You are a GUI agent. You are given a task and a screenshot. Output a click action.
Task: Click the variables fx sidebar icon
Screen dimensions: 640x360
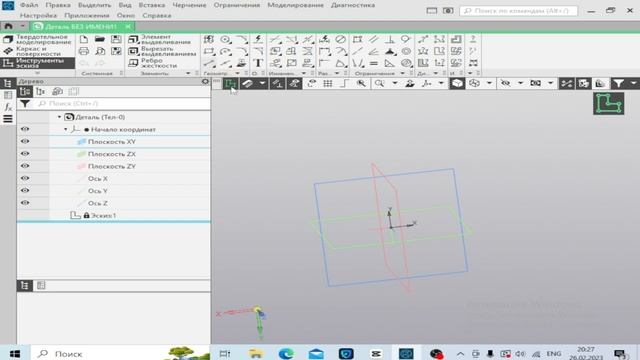(x=8, y=107)
